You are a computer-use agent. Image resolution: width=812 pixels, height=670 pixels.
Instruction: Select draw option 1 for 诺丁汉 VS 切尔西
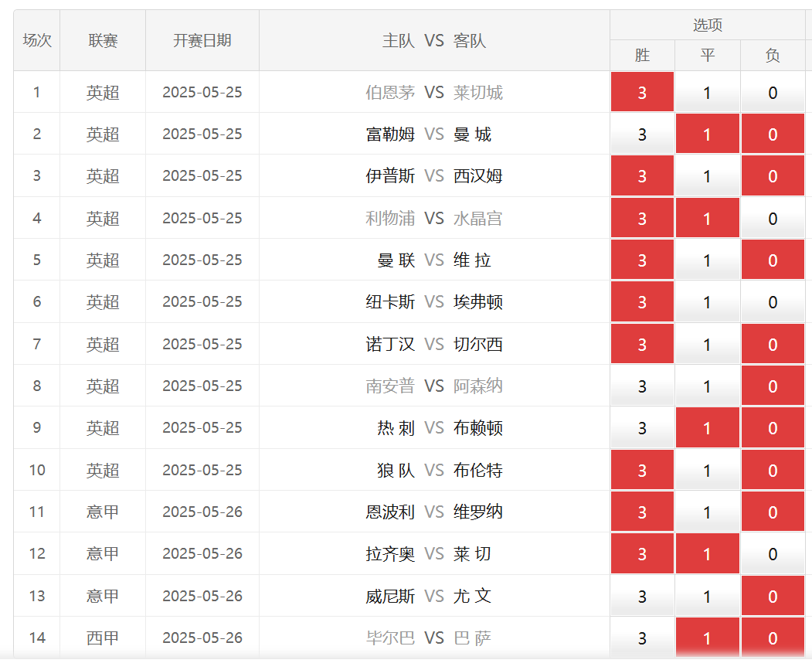pos(708,344)
